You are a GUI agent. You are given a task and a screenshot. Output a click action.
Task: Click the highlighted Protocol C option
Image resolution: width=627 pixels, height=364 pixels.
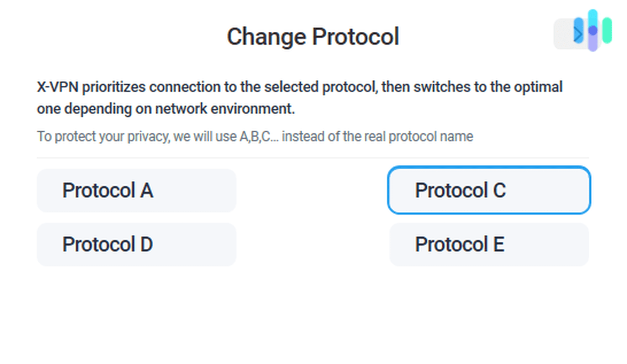coord(489,191)
